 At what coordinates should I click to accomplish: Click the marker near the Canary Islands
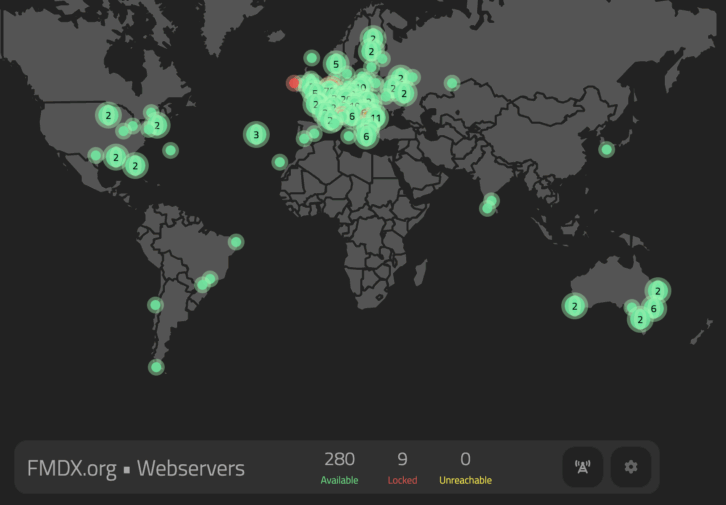coord(280,162)
